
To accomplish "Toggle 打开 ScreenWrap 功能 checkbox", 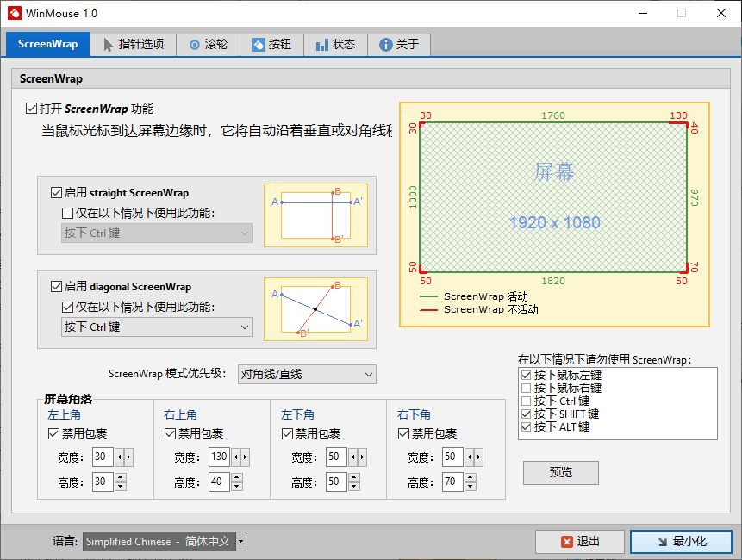I will tap(31, 109).
